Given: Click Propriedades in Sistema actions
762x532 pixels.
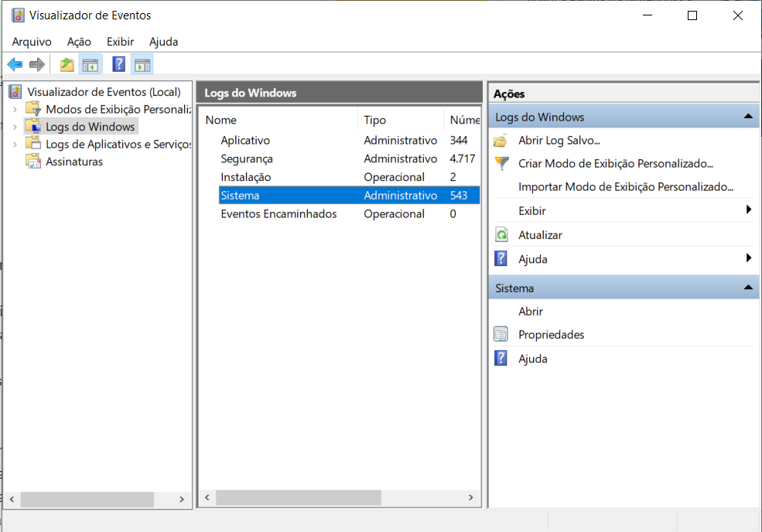Looking at the screenshot, I should [x=551, y=335].
